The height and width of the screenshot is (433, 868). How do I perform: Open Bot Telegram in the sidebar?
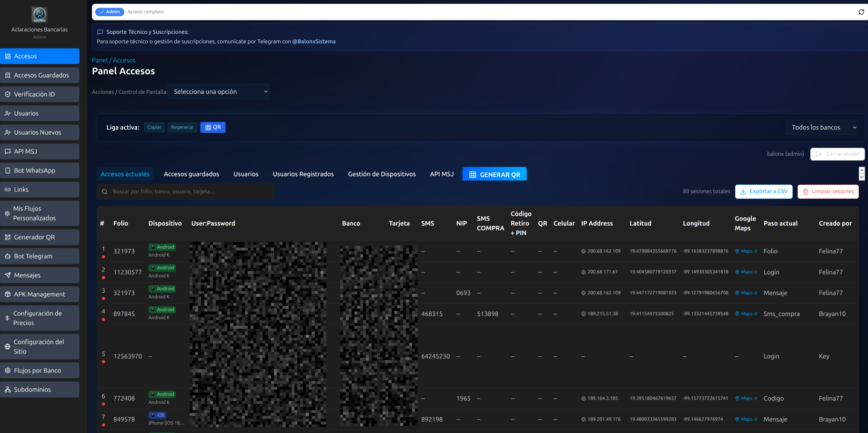point(40,256)
